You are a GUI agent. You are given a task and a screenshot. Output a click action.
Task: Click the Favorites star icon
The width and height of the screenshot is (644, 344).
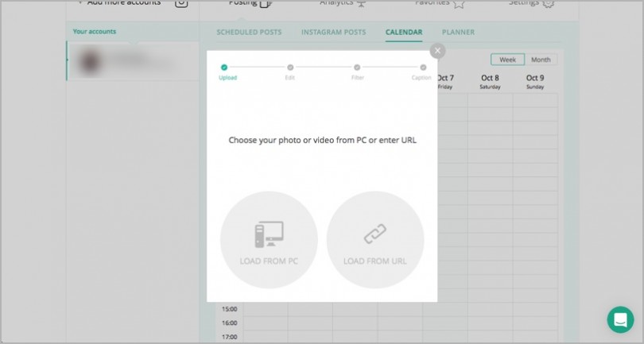[x=459, y=4]
